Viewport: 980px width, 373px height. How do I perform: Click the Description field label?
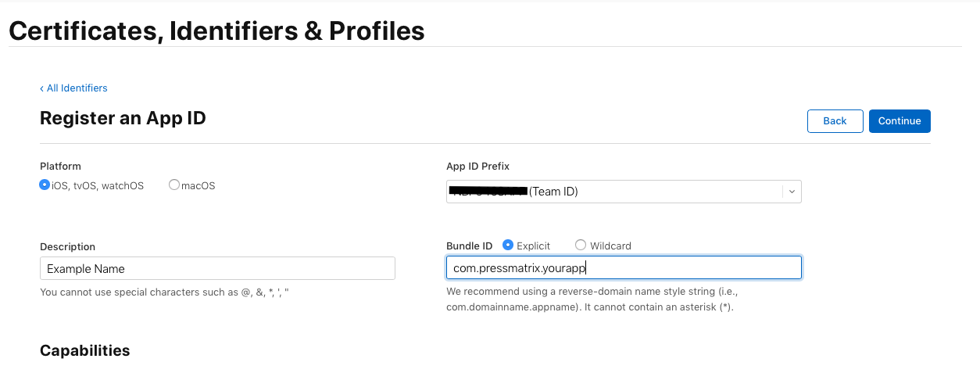67,246
